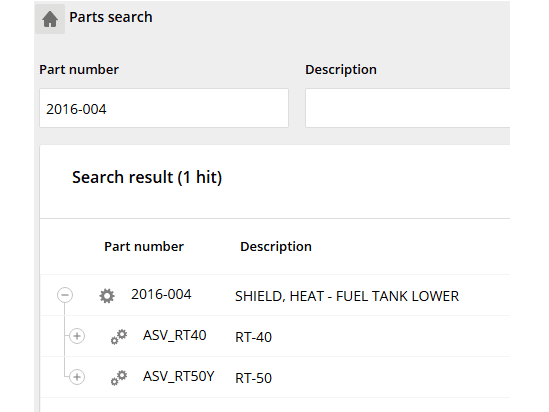Screen dimensions: 549x412
Task: Select the ASV_RT50Y part number
Action: [179, 376]
